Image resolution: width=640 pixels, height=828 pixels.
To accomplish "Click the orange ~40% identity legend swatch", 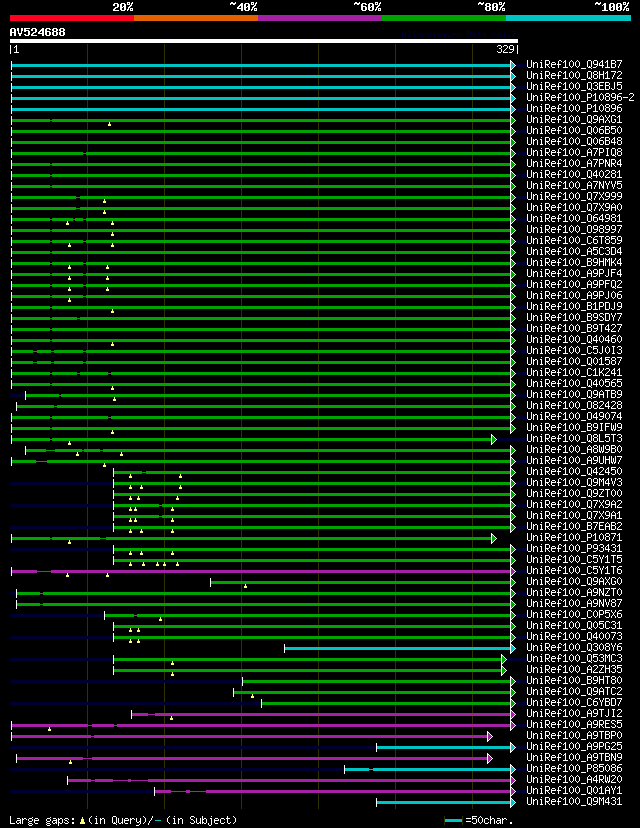I will (196, 18).
